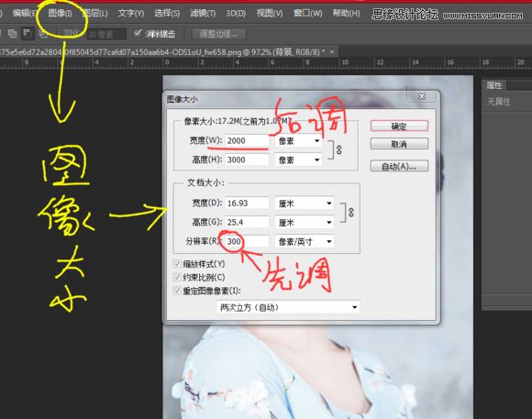This screenshot has height=419, width=532.
Task: Click 分辨率(R) field showing 300
Action: coord(247,241)
